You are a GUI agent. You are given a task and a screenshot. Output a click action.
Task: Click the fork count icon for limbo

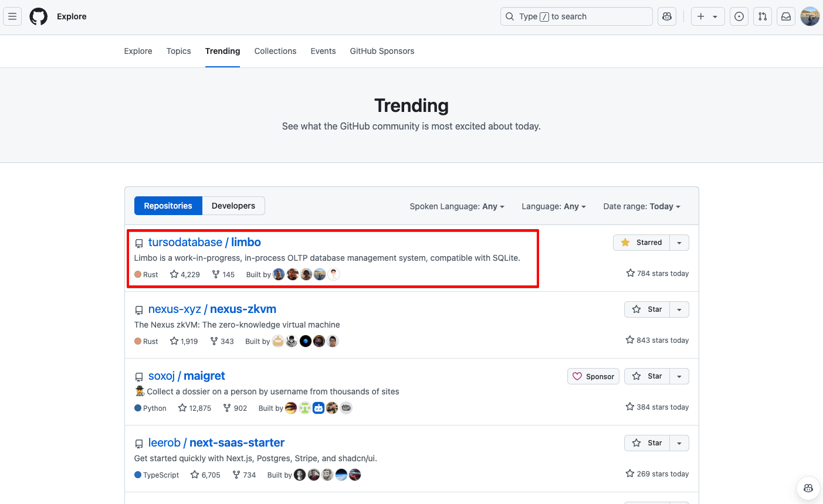(x=216, y=274)
